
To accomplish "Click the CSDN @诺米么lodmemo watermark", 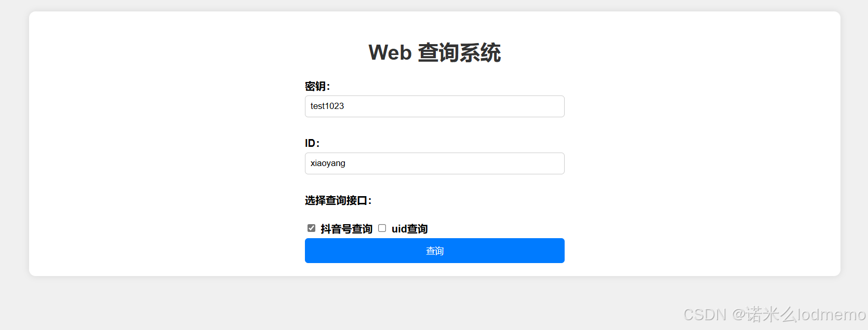I will pos(774,314).
